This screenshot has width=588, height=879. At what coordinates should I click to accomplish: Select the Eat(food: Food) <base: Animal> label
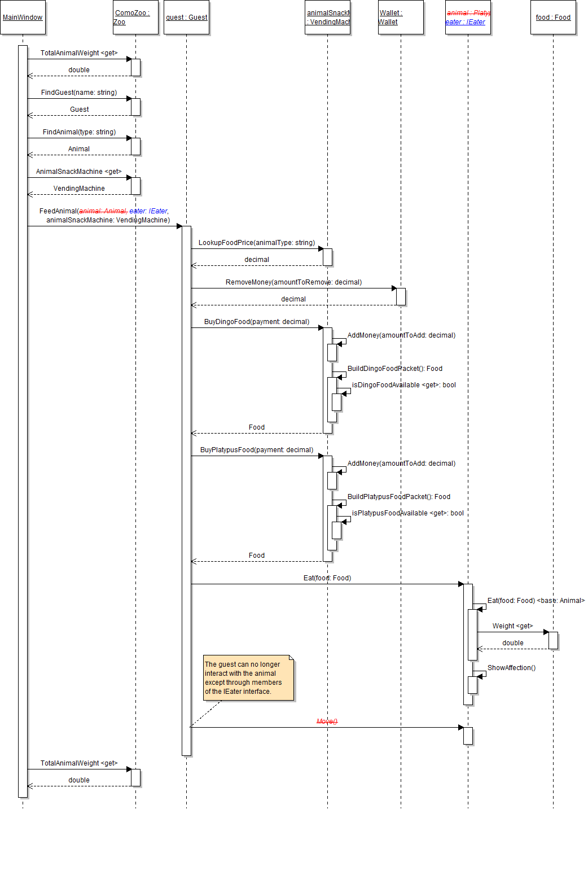click(536, 601)
